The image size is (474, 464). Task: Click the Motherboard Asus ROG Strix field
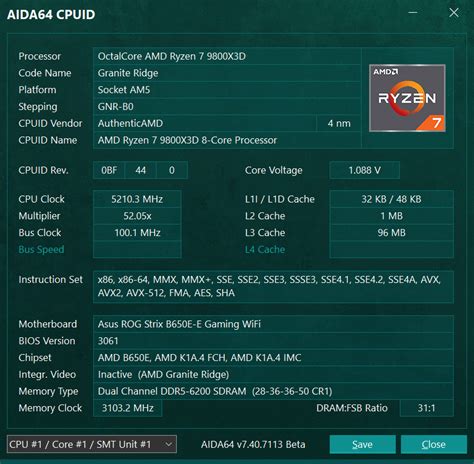[273, 324]
